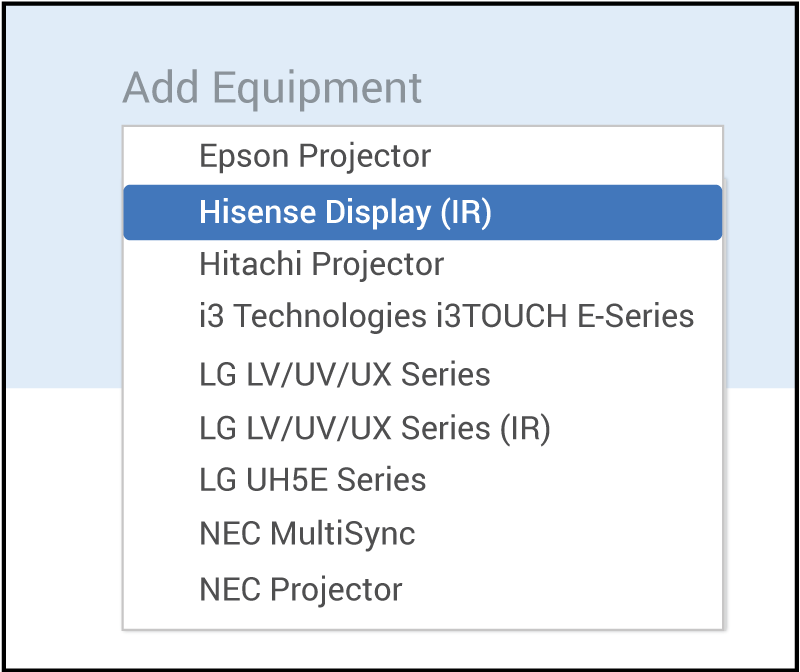800x672 pixels.
Task: Click the word Technologies in the i3 entry
Action: pyautogui.click(x=330, y=317)
